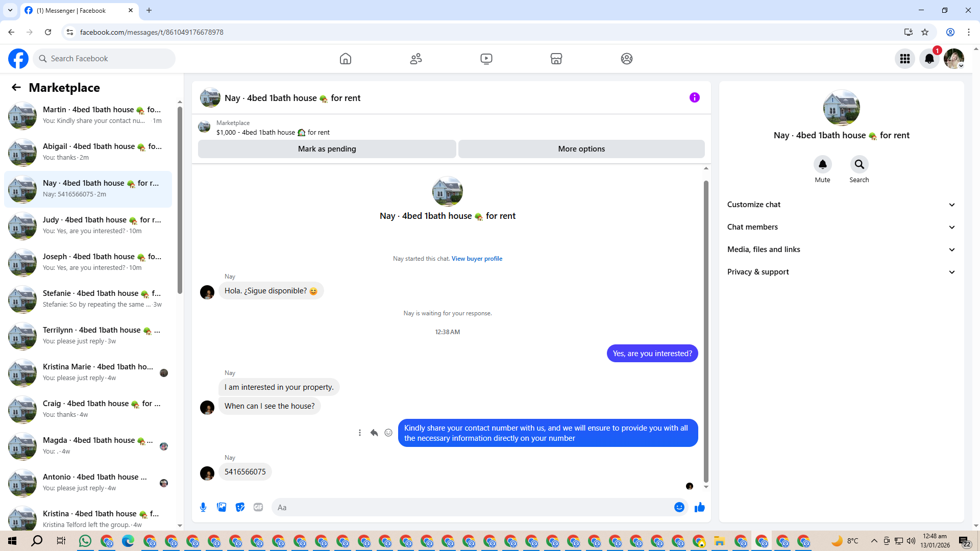980x551 pixels.
Task: Click the conversation scrollbar
Action: pos(706,332)
